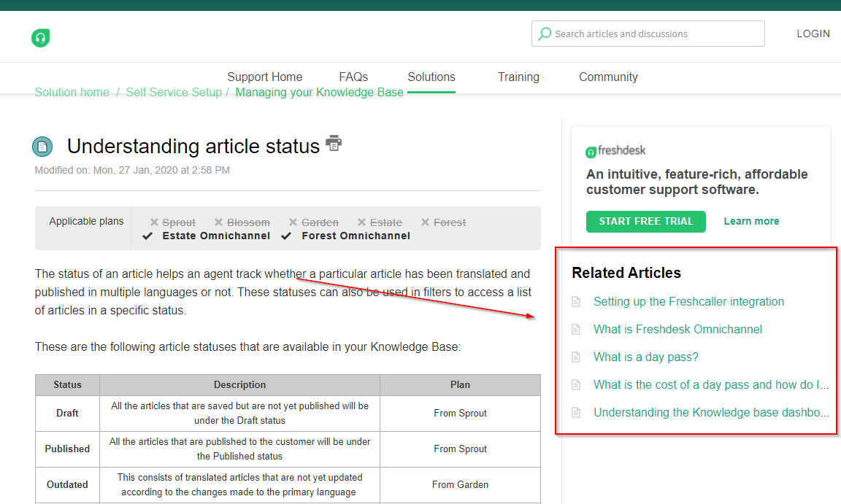Open the FAQs tab
Viewport: 841px width, 504px height.
tap(353, 77)
